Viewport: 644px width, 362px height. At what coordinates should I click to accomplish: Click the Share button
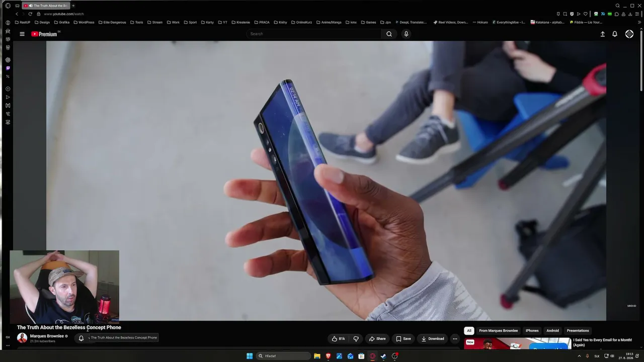377,339
